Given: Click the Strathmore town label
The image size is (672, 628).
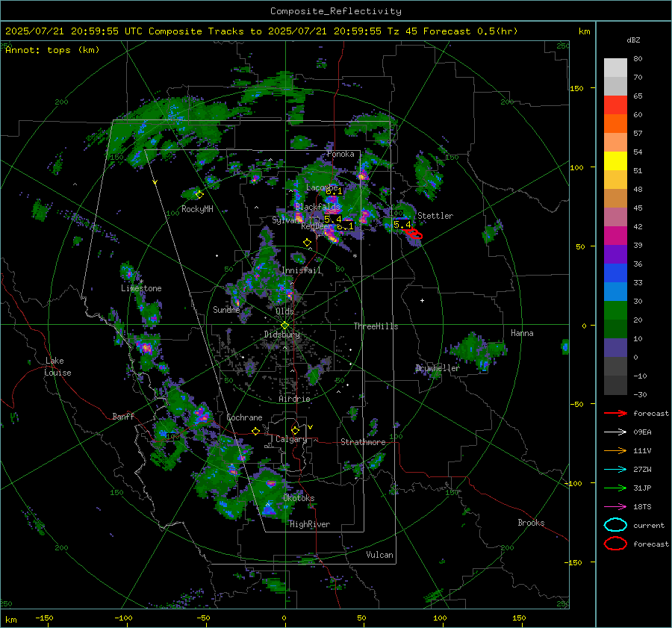Looking at the screenshot, I should (x=363, y=442).
